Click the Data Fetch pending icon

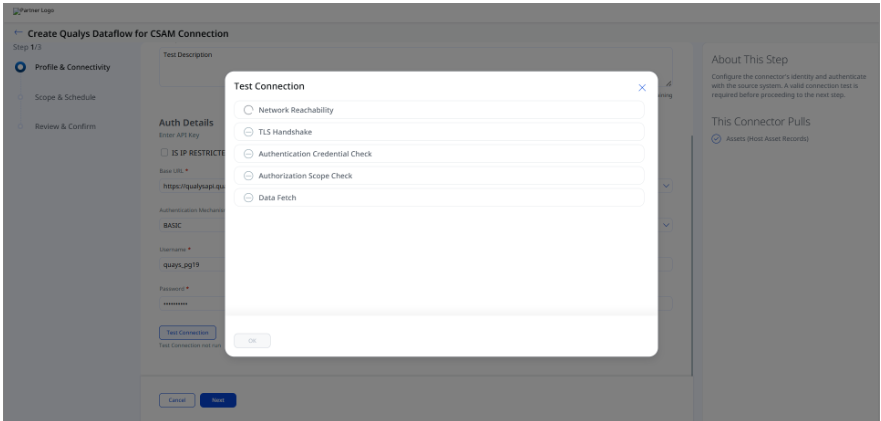pos(248,198)
